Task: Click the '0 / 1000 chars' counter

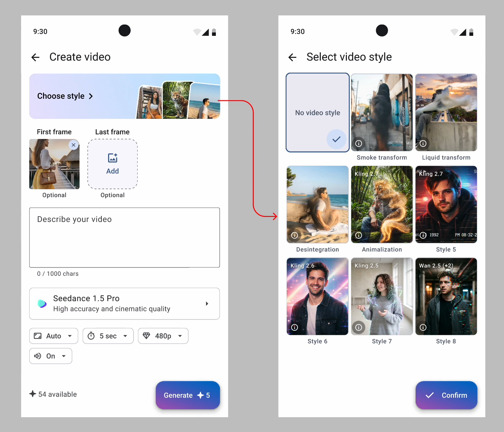Action: click(x=58, y=274)
